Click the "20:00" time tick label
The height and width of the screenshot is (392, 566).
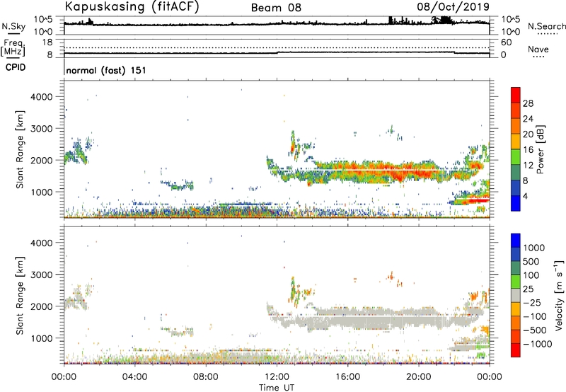pyautogui.click(x=418, y=377)
